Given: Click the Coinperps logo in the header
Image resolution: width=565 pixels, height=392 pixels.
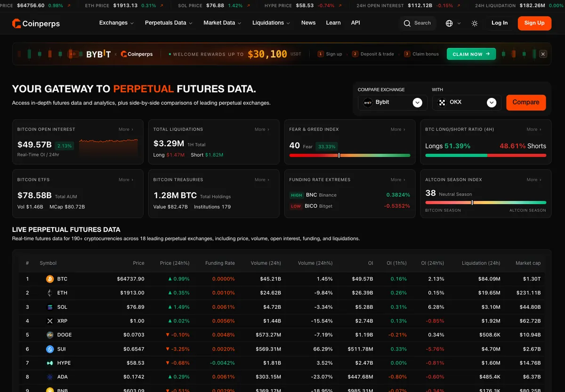Looking at the screenshot, I should (x=36, y=23).
